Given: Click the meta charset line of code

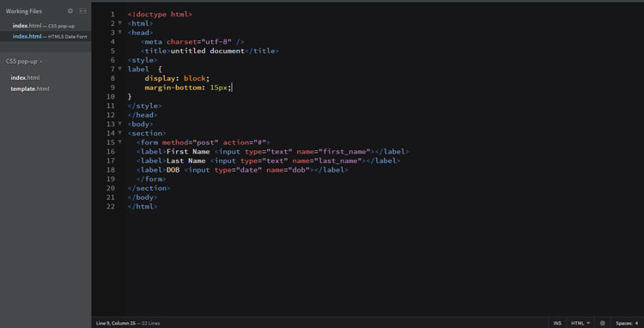Looking at the screenshot, I should 192,42.
